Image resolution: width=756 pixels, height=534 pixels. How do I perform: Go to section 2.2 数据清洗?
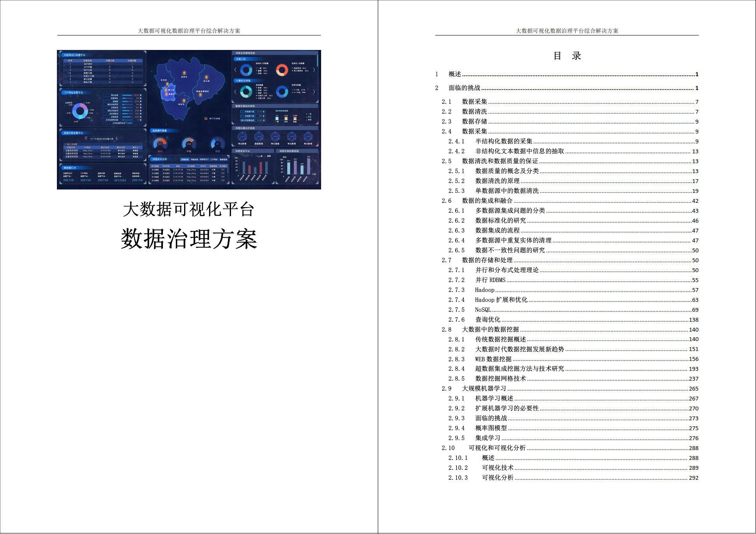[x=570, y=112]
